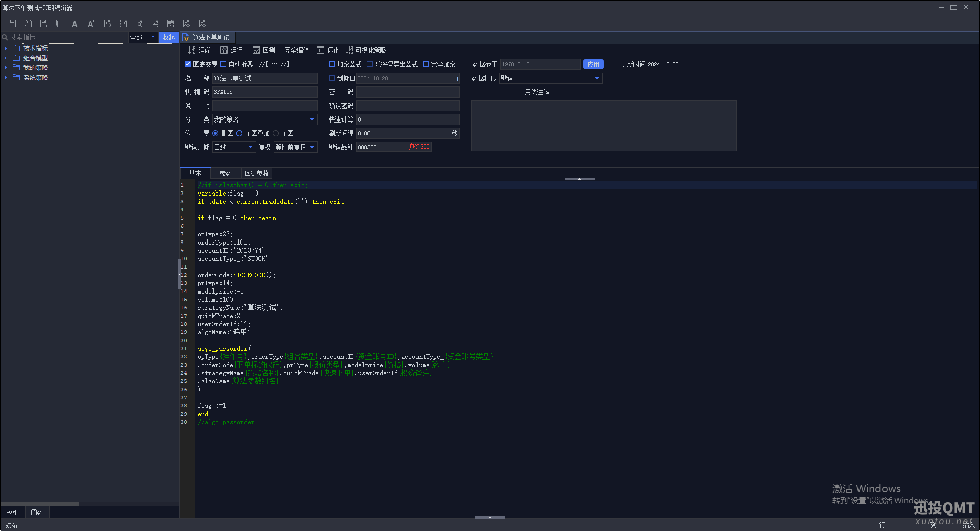
Task: Expand the 我的策略 tree node
Action: pyautogui.click(x=6, y=67)
